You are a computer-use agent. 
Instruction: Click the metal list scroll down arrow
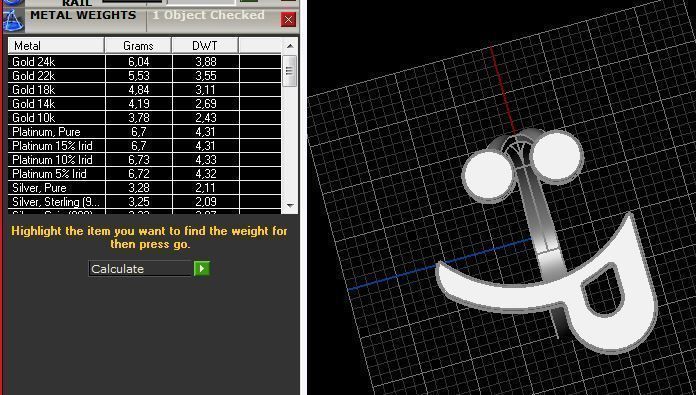click(x=290, y=205)
